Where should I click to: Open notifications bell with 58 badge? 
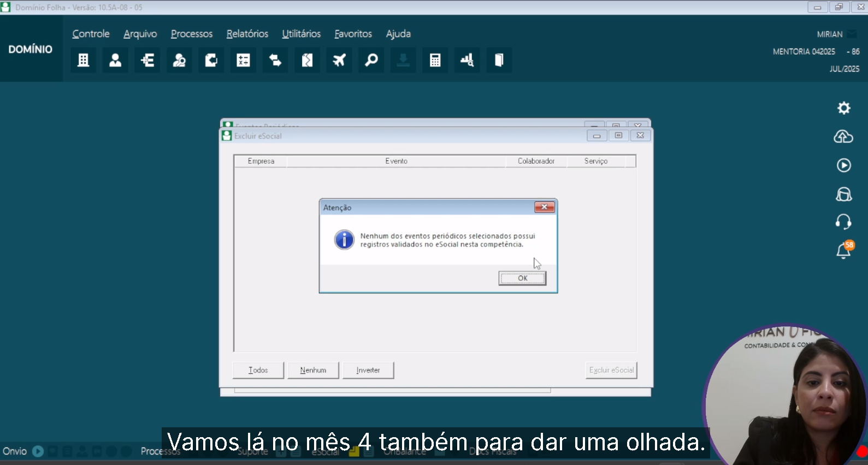[x=844, y=250]
